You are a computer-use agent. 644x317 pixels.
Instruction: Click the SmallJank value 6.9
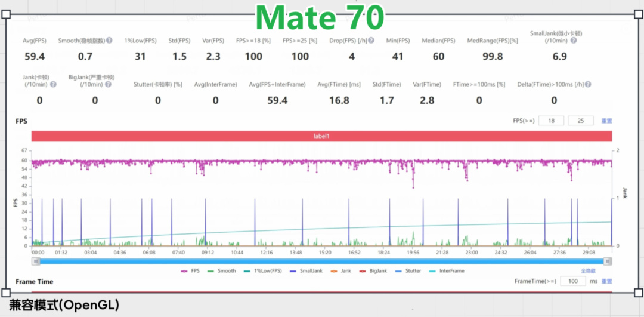[560, 56]
